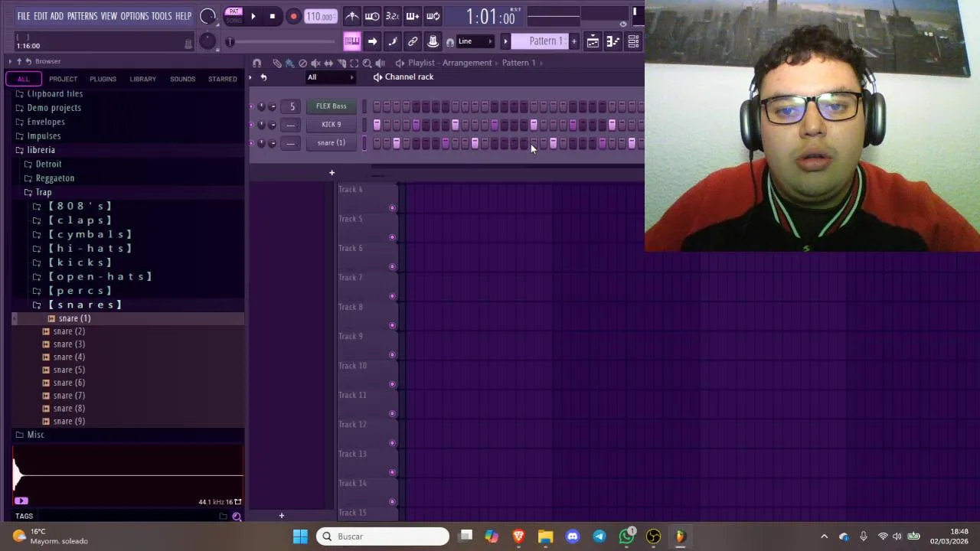
Task: Expand the [808's] folder
Action: (80, 206)
